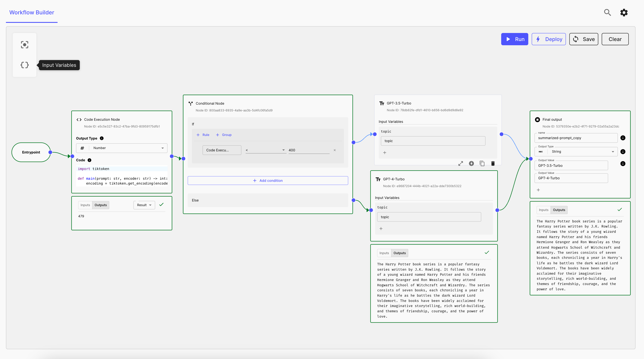Image resolution: width=644 pixels, height=359 pixels.
Task: Duplicate the GPT-3.5-Turbo node with copy icon
Action: tap(482, 163)
